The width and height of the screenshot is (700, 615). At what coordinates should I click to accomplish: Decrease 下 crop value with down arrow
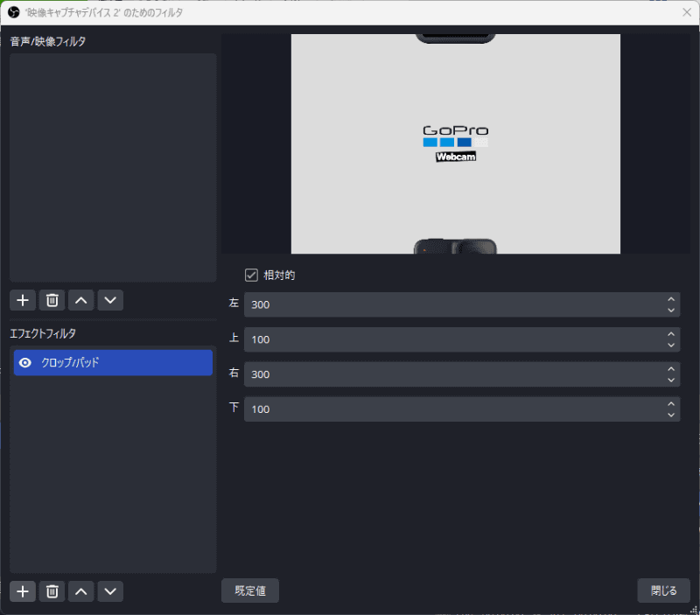tap(671, 415)
